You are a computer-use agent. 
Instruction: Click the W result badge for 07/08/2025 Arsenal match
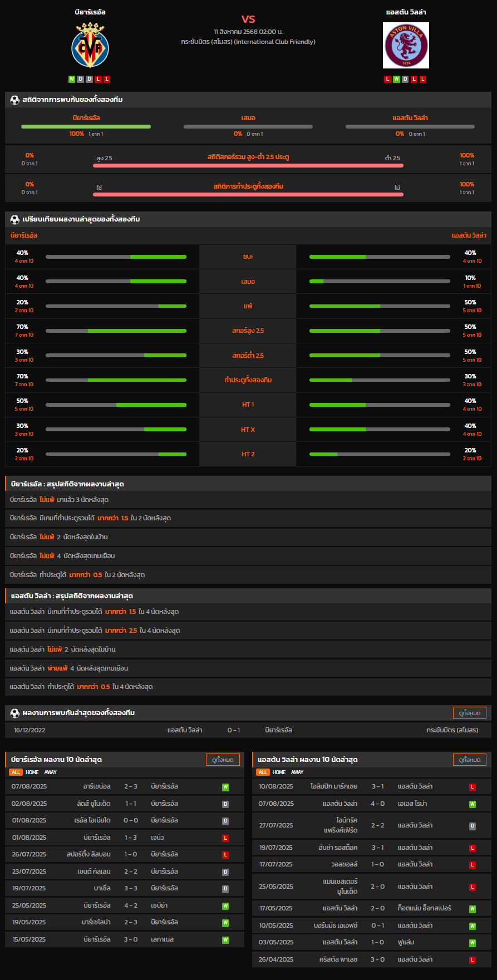pos(225,787)
